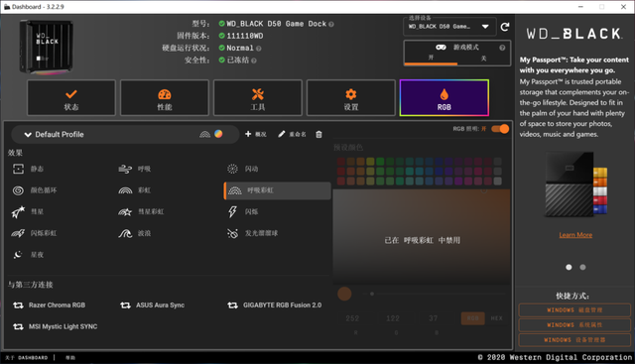
Task: Open the 状态 status tab
Action: [71, 98]
